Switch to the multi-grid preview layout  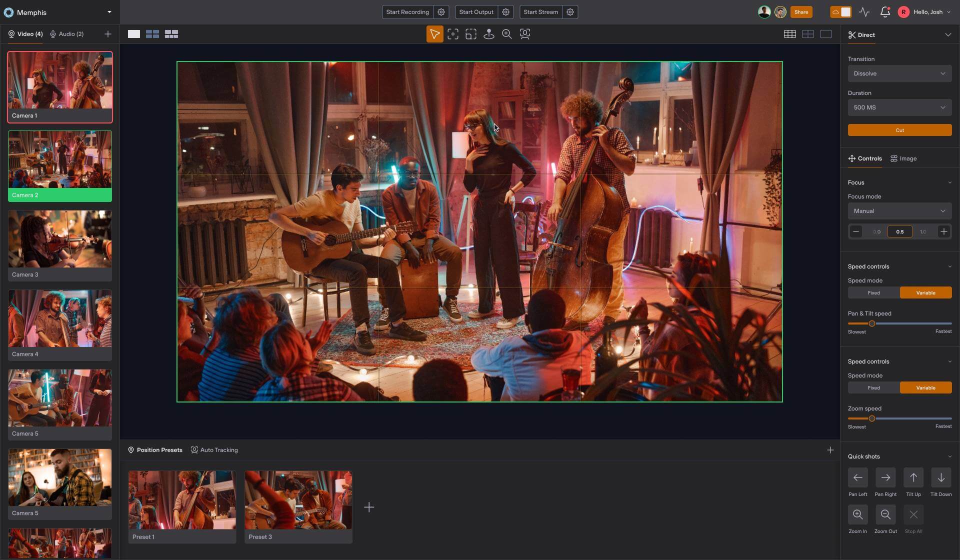pos(171,34)
